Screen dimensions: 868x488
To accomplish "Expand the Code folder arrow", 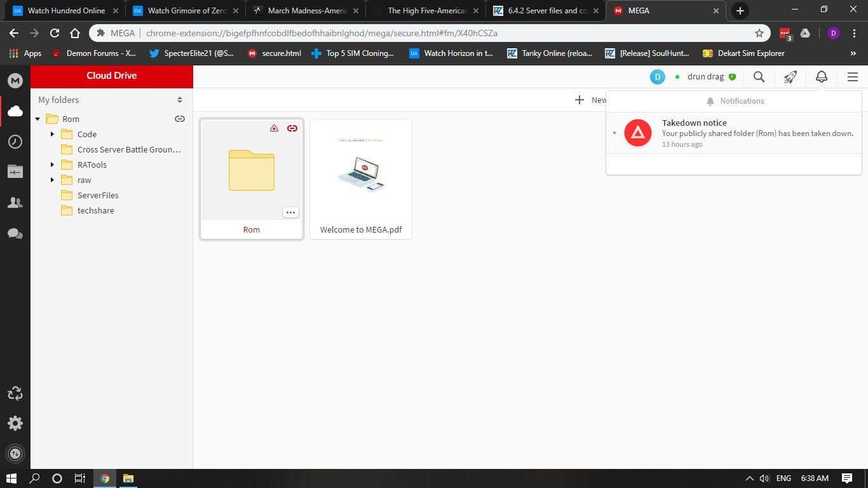I will pos(53,134).
